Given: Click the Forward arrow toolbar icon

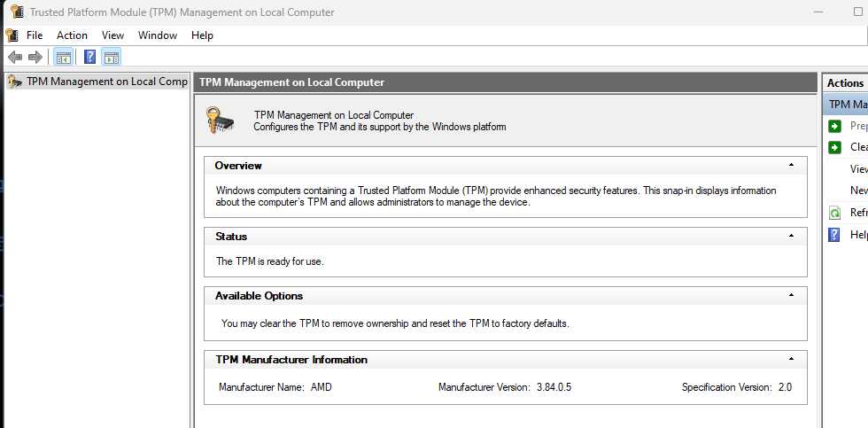Looking at the screenshot, I should pos(35,57).
